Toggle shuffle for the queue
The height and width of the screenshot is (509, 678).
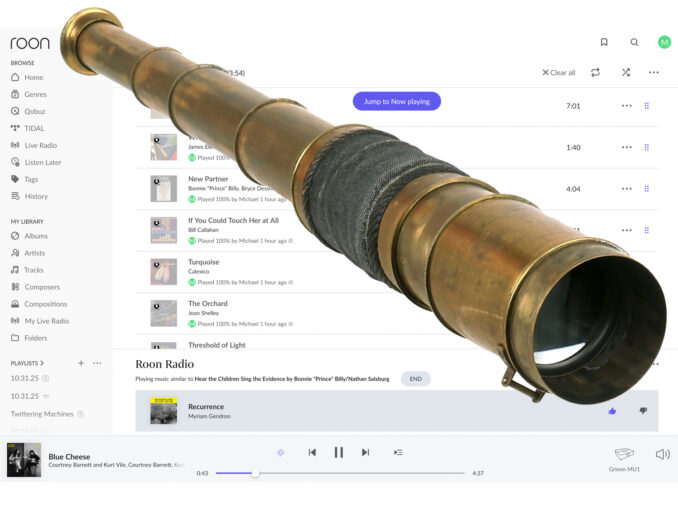[x=626, y=72]
